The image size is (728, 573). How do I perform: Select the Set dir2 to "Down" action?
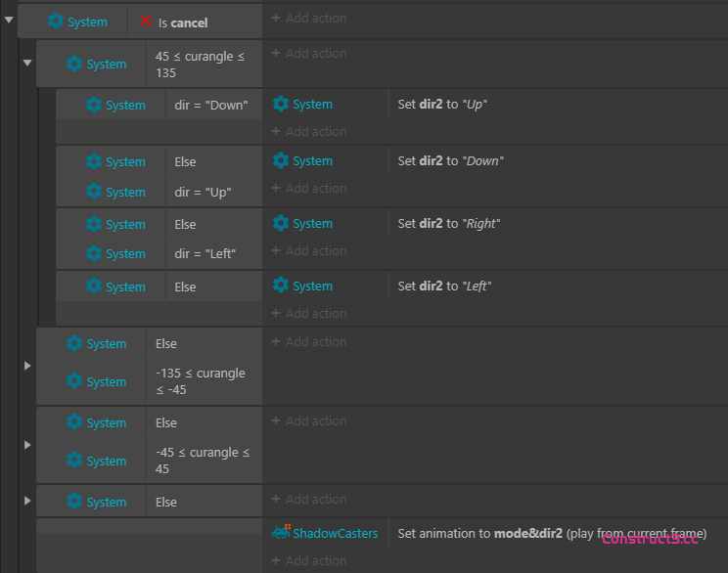click(450, 161)
